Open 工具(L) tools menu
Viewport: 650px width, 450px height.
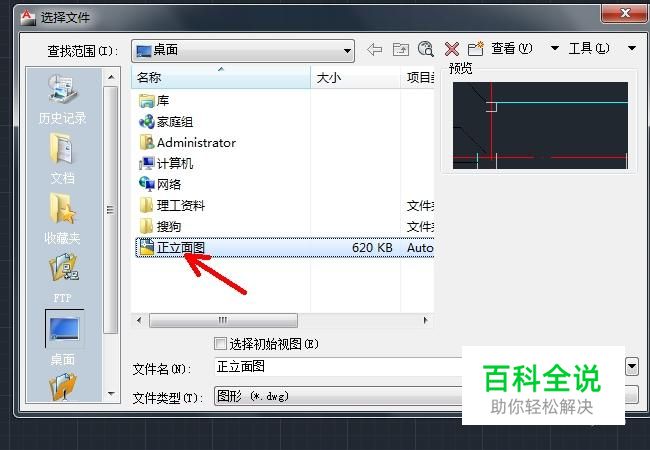coord(589,48)
